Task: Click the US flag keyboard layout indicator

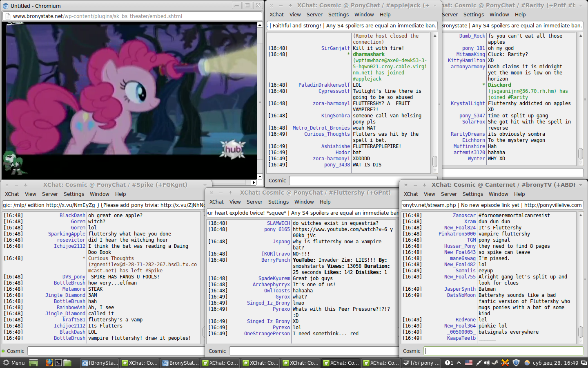Action: (469, 363)
